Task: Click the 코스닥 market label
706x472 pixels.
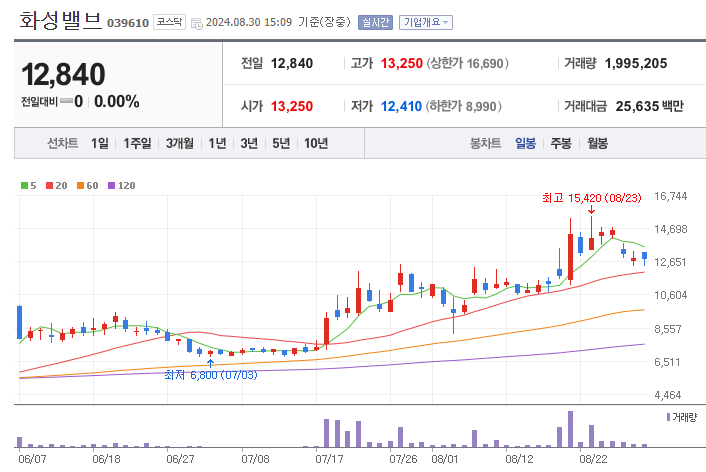Action: pos(169,22)
